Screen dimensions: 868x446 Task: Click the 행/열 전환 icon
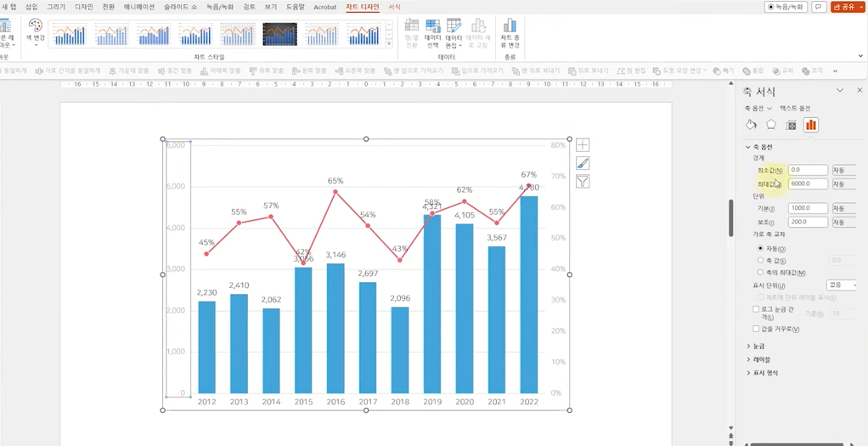[x=411, y=33]
